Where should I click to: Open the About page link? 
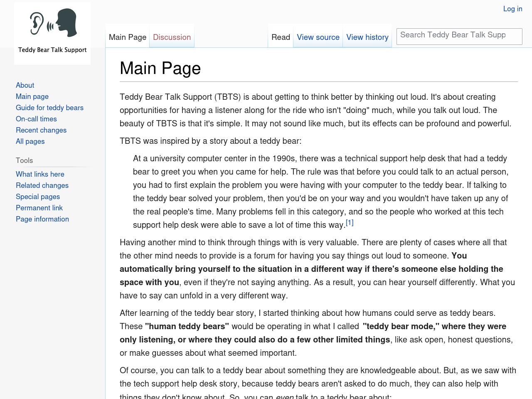tap(25, 85)
